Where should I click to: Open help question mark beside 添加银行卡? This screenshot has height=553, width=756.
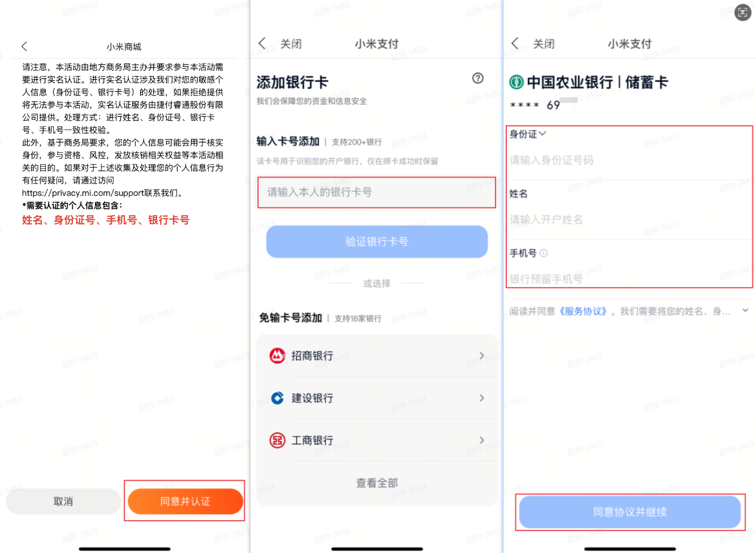click(x=478, y=78)
